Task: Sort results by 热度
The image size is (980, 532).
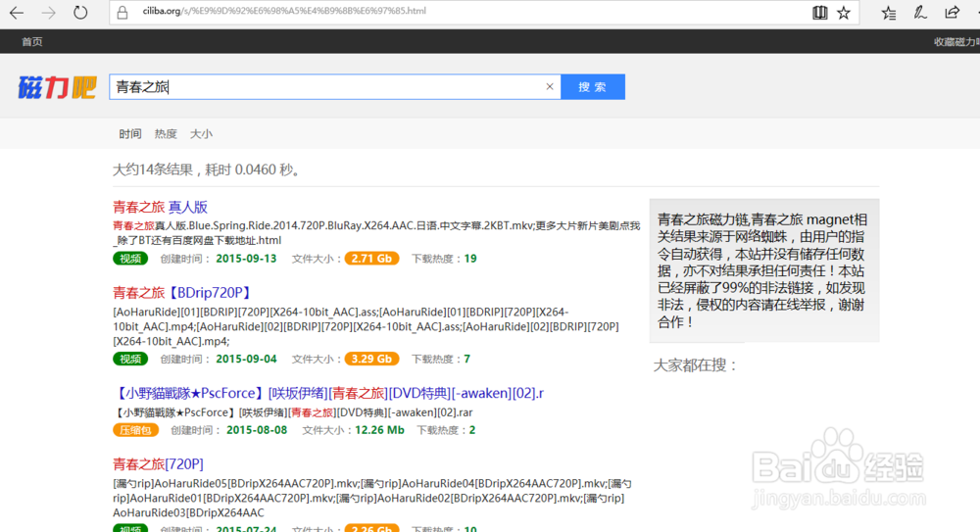Action: click(166, 134)
